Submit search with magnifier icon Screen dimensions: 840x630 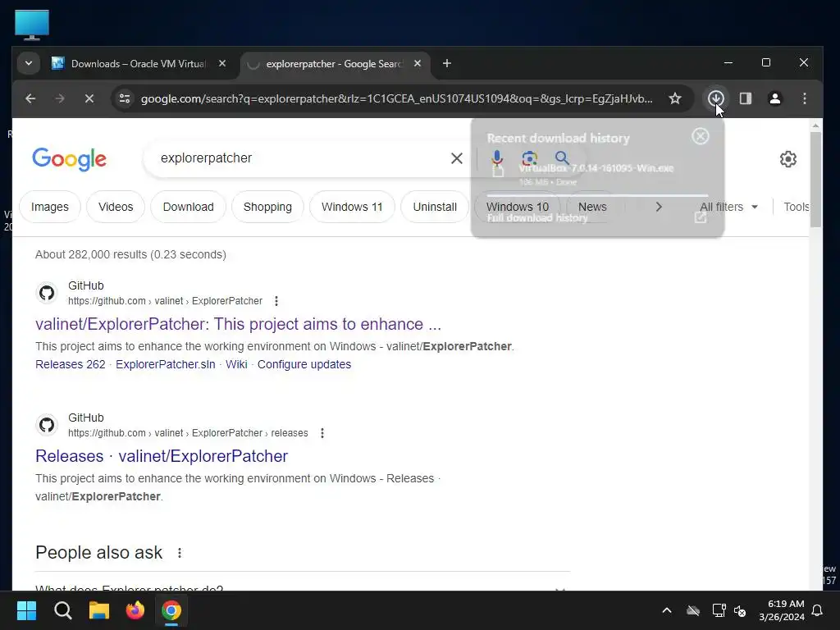point(562,158)
